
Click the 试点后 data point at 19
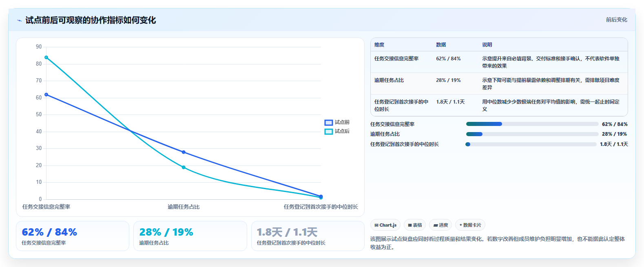[x=184, y=168]
